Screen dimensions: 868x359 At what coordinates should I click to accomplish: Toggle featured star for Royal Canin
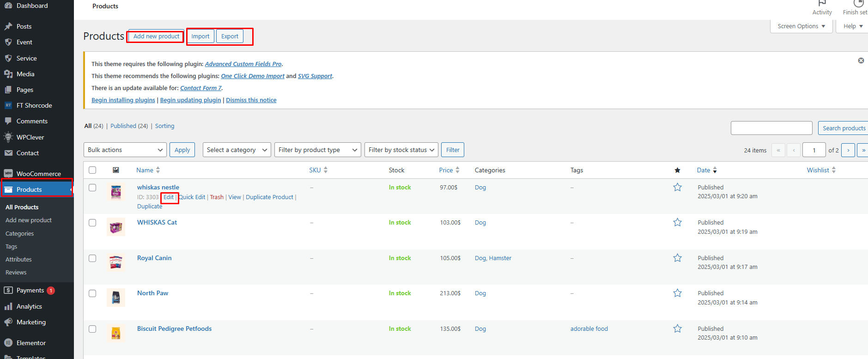pyautogui.click(x=677, y=258)
